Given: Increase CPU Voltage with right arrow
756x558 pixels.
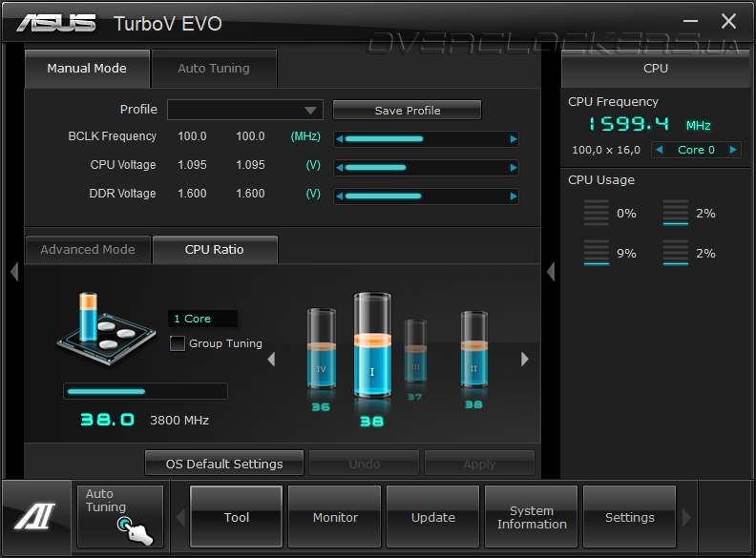Looking at the screenshot, I should point(513,168).
